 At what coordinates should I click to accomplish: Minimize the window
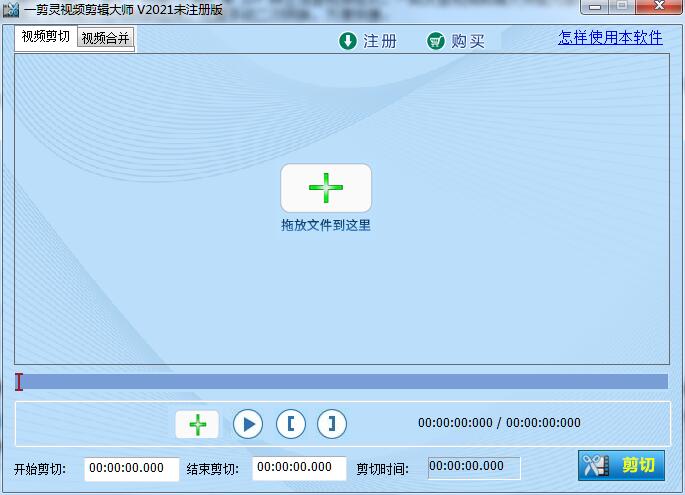click(x=595, y=7)
